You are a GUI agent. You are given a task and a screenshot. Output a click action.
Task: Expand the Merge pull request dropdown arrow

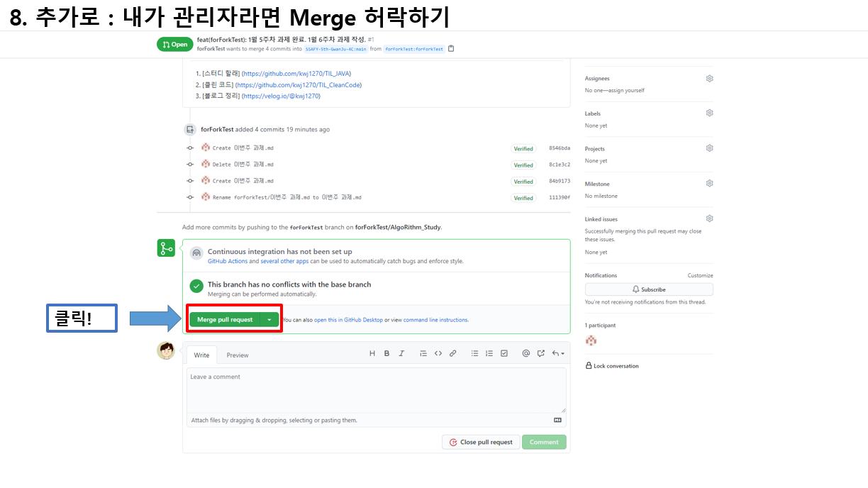coord(270,319)
